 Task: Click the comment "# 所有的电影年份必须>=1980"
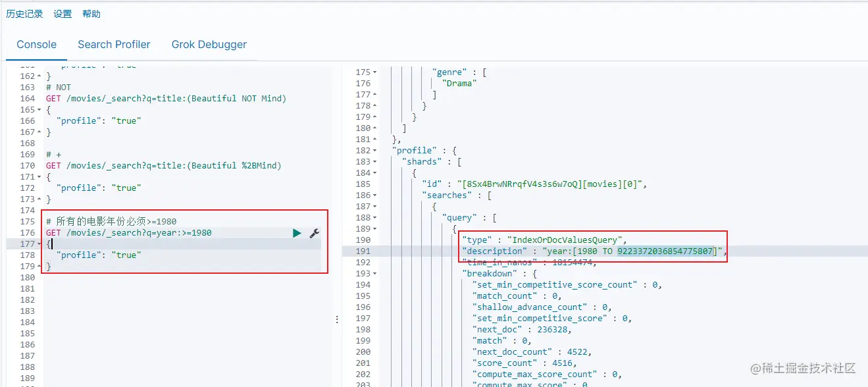pyautogui.click(x=111, y=222)
